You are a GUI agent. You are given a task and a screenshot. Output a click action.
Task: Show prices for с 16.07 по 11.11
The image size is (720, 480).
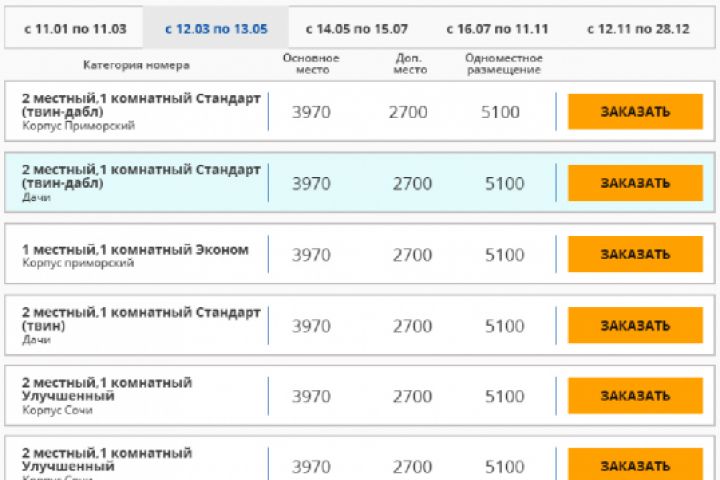[x=498, y=27]
